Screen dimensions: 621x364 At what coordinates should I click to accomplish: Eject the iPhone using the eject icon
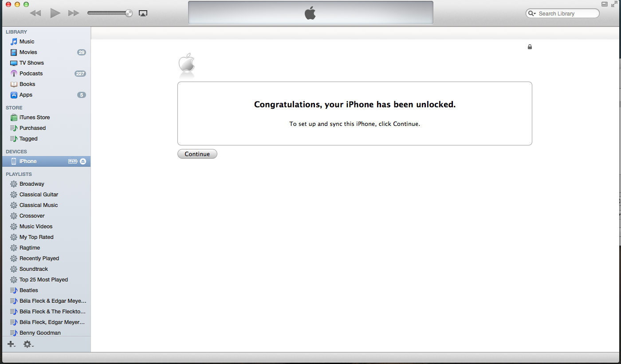point(83,161)
